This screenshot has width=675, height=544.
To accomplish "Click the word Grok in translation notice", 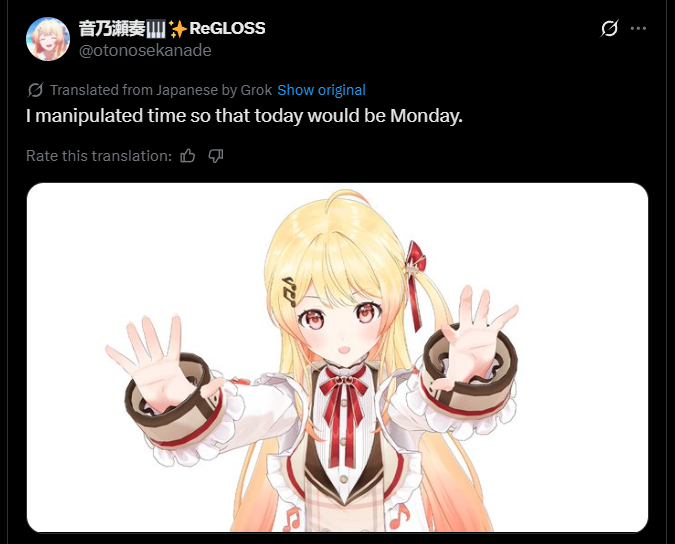I will pos(256,90).
